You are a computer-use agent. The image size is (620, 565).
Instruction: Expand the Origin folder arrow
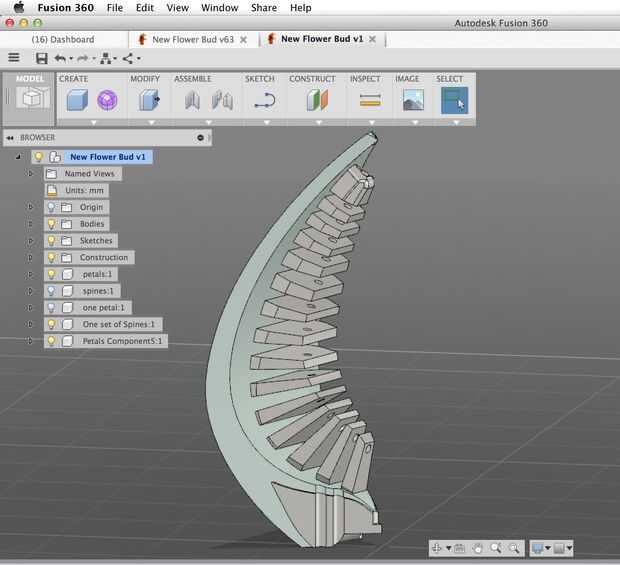(30, 207)
